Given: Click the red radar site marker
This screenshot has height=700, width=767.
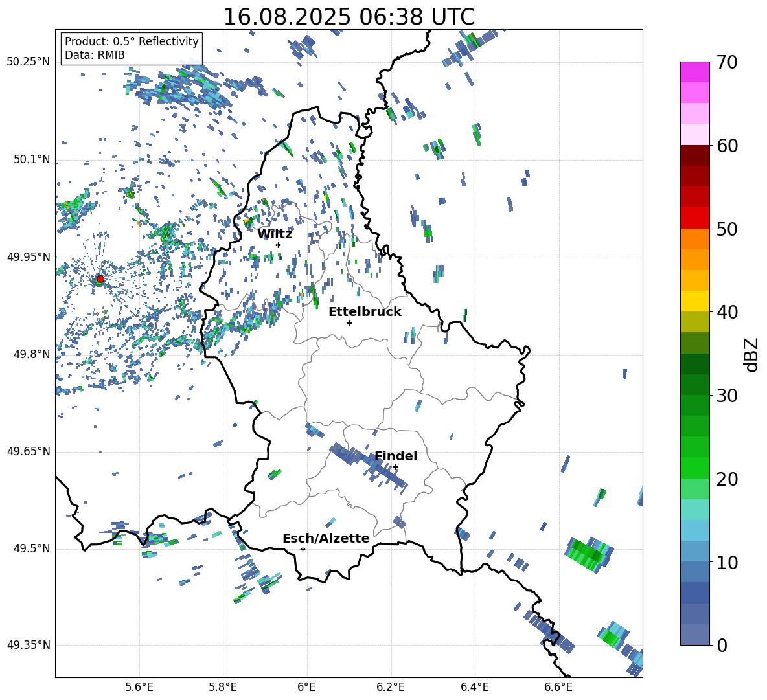Looking at the screenshot, I should [100, 279].
